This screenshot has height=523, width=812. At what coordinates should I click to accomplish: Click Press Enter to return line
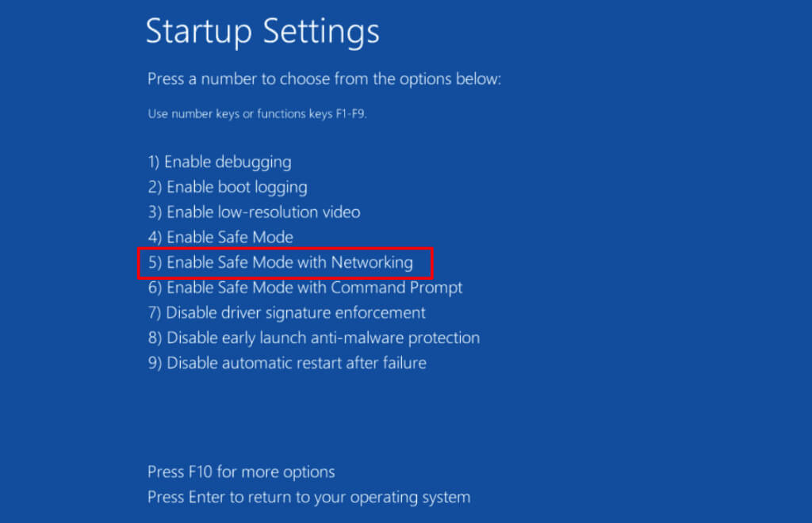308,498
